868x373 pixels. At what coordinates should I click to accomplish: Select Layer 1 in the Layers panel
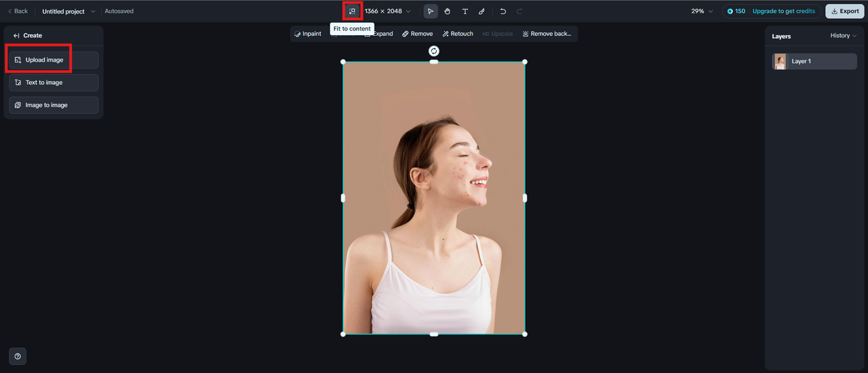pos(814,61)
